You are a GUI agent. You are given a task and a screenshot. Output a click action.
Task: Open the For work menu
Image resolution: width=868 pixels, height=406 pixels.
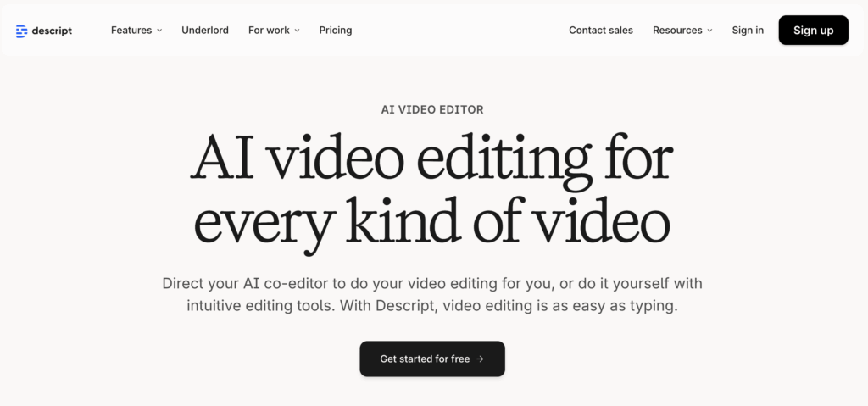tap(269, 30)
